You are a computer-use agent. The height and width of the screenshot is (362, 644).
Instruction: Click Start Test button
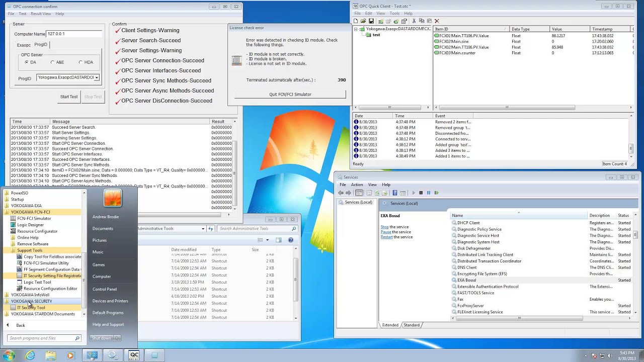(69, 97)
